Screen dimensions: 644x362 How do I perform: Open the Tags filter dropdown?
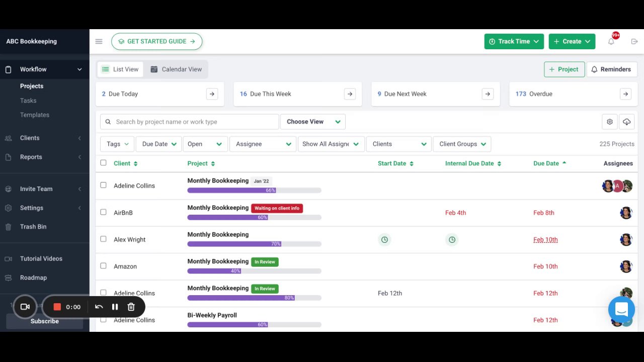117,144
